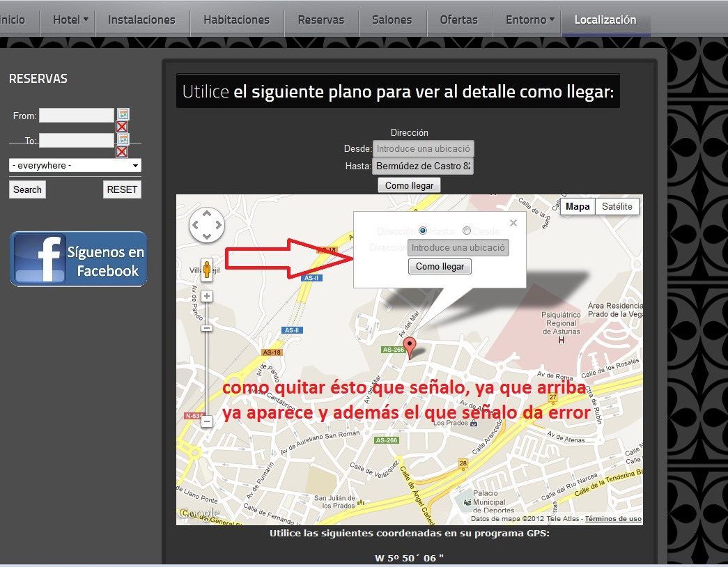Switch map to Satélite view
The width and height of the screenshot is (728, 567).
[617, 207]
